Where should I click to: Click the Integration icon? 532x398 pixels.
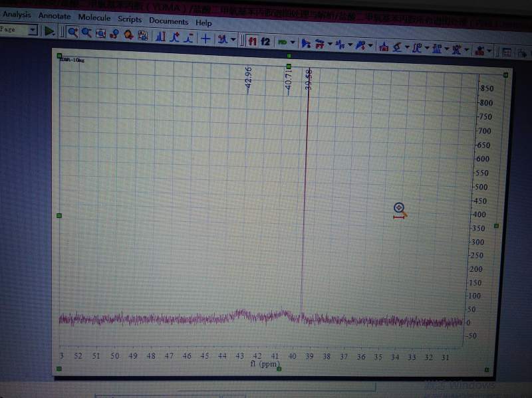417,48
